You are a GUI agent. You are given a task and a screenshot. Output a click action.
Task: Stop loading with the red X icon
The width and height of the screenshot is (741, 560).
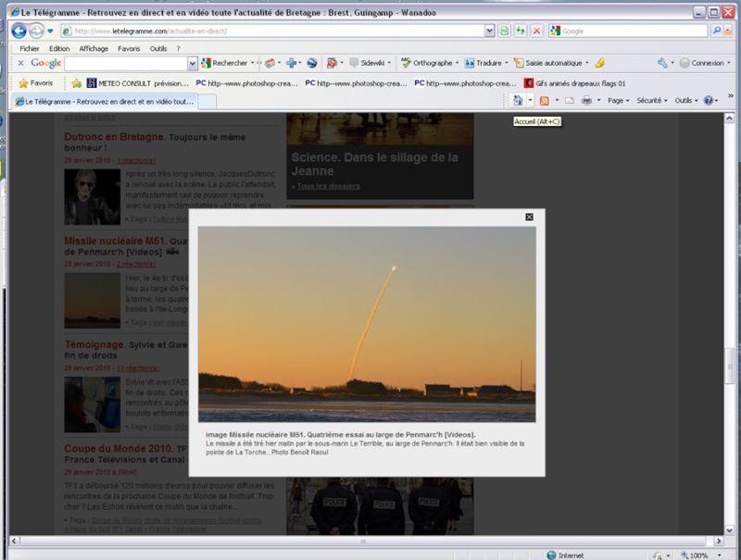point(537,31)
